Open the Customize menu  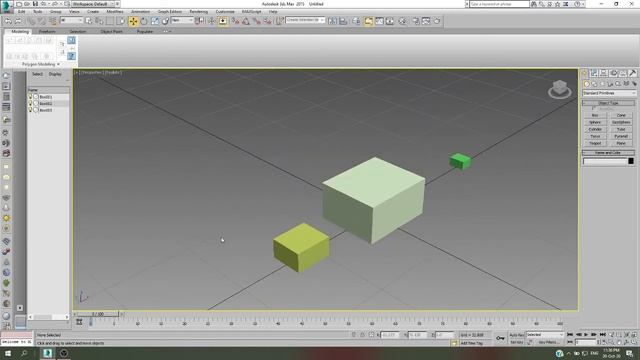225,11
